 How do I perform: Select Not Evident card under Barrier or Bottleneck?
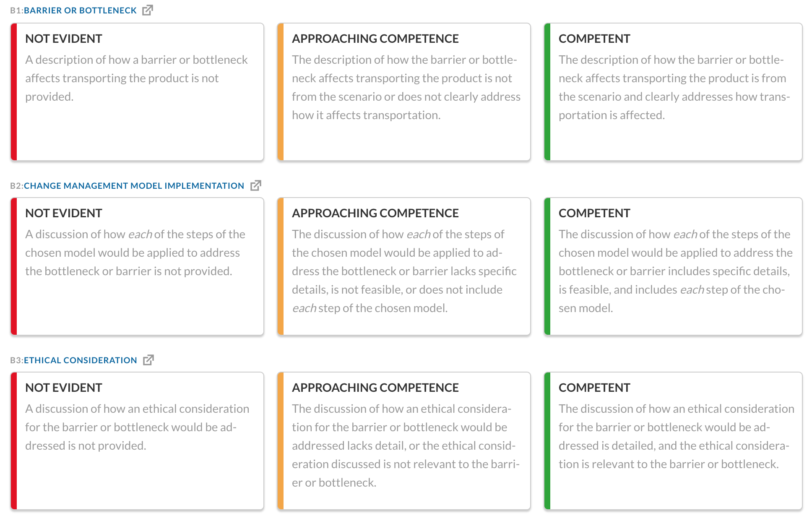point(137,92)
